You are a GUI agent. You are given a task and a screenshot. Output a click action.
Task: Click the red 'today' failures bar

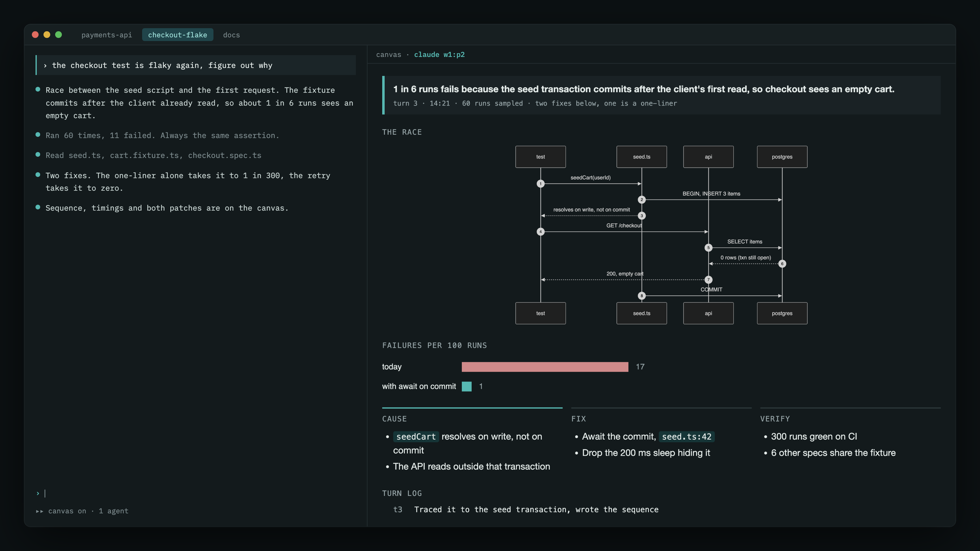[x=545, y=367]
